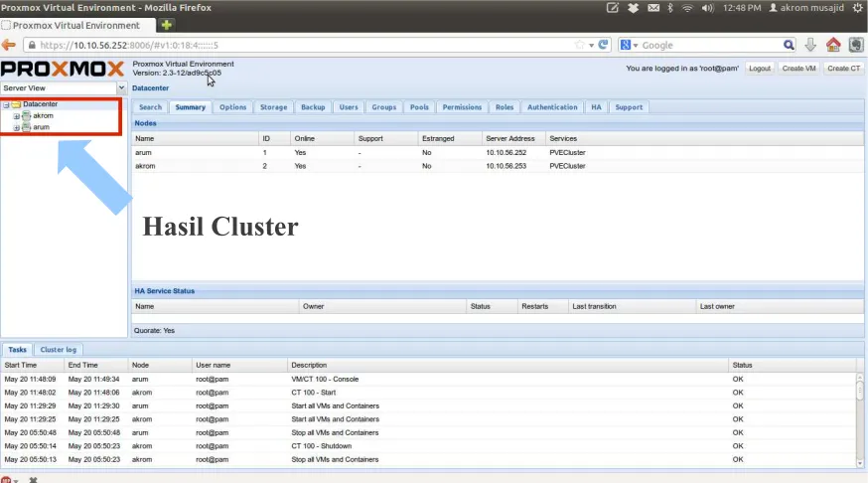Image resolution: width=868 pixels, height=483 pixels.
Task: Open the Authentication tab
Action: tap(552, 107)
